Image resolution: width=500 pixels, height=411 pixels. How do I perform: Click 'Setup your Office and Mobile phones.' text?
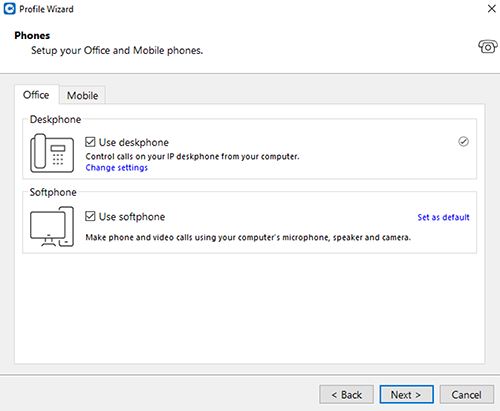click(x=117, y=50)
